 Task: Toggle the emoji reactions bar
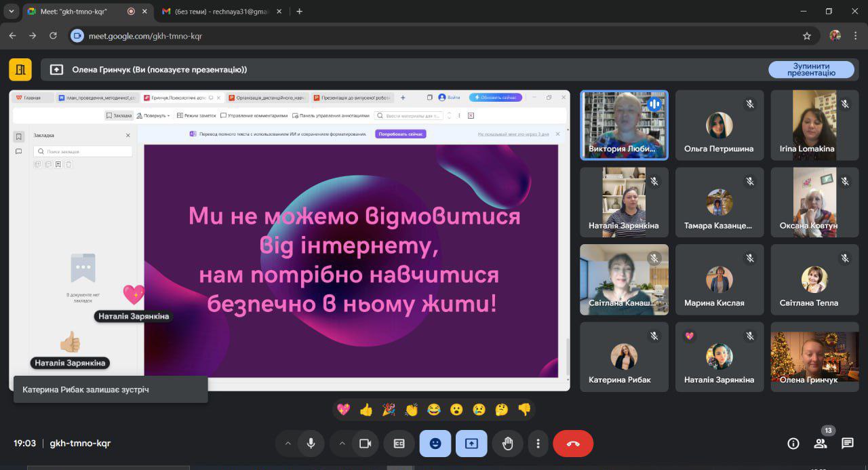[x=435, y=444]
